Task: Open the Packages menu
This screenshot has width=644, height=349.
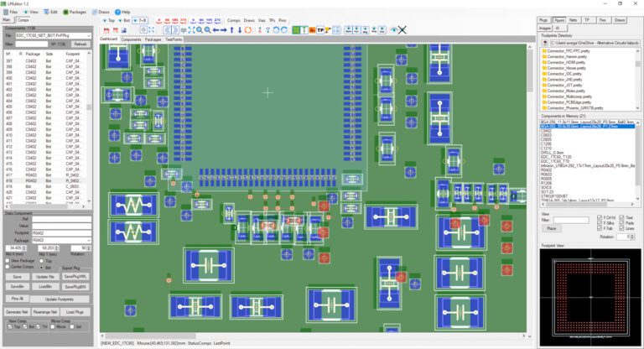Action: [75, 12]
